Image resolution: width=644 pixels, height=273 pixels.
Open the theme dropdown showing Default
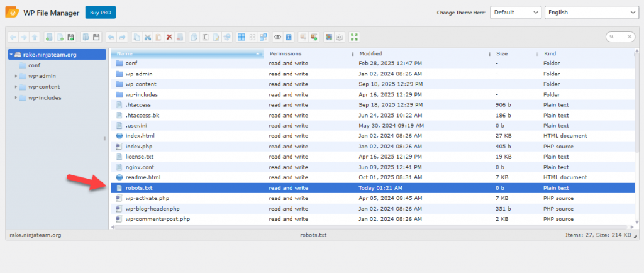515,13
